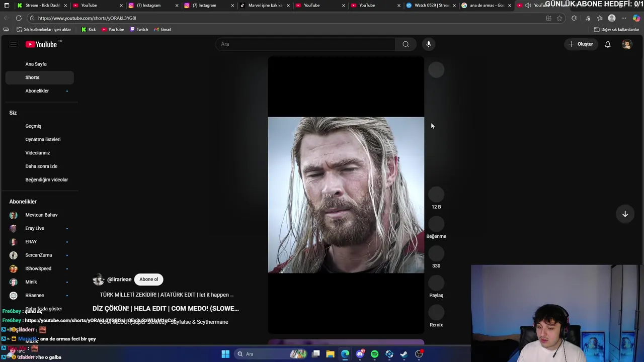Switch to the 'Watch 0529' tab
644x362 pixels.
point(430,6)
